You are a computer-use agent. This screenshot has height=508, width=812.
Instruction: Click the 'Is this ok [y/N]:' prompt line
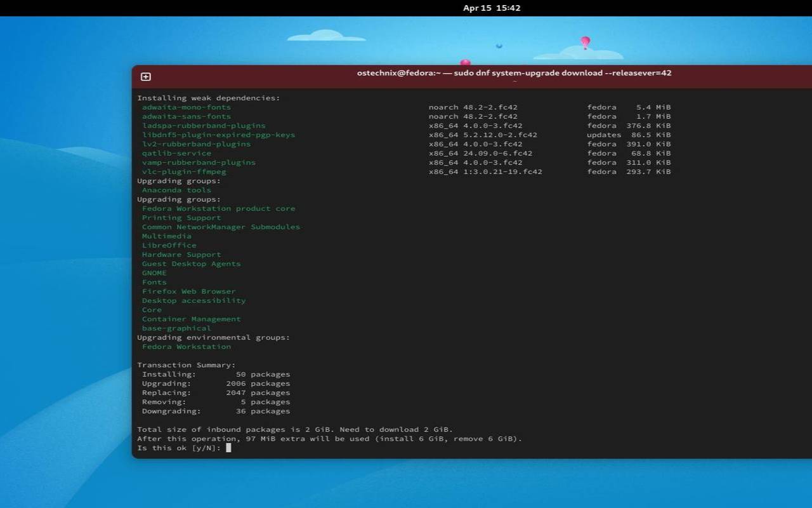tap(179, 448)
